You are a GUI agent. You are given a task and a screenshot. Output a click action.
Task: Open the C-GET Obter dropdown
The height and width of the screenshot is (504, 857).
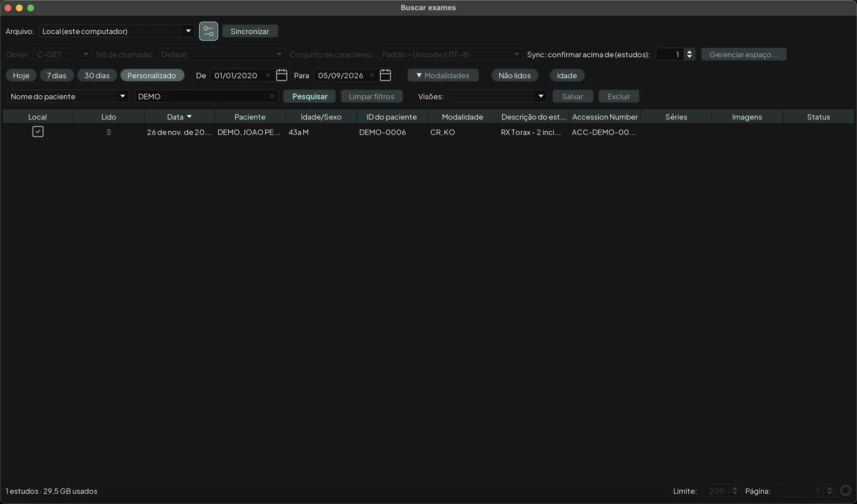(62, 55)
